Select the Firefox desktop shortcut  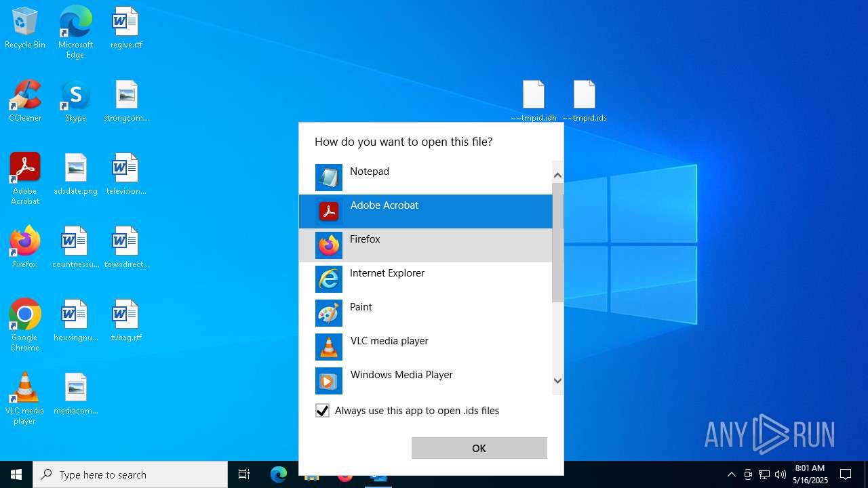tap(25, 248)
